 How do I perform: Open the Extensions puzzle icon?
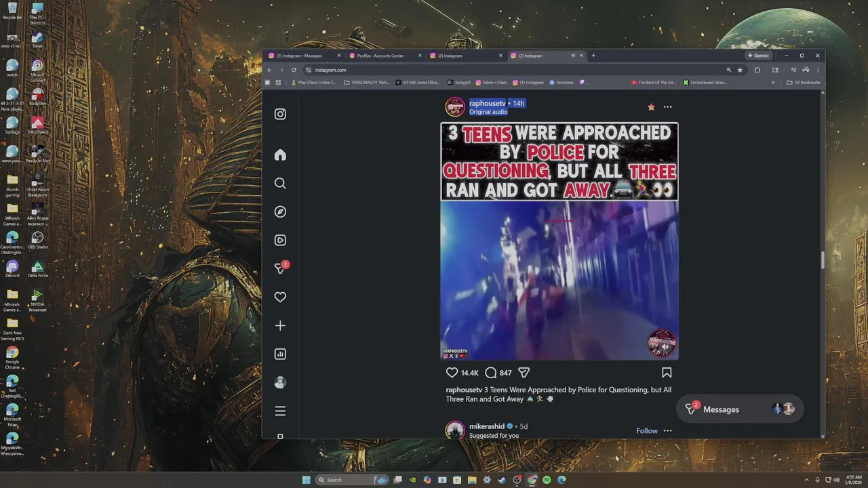(757, 70)
